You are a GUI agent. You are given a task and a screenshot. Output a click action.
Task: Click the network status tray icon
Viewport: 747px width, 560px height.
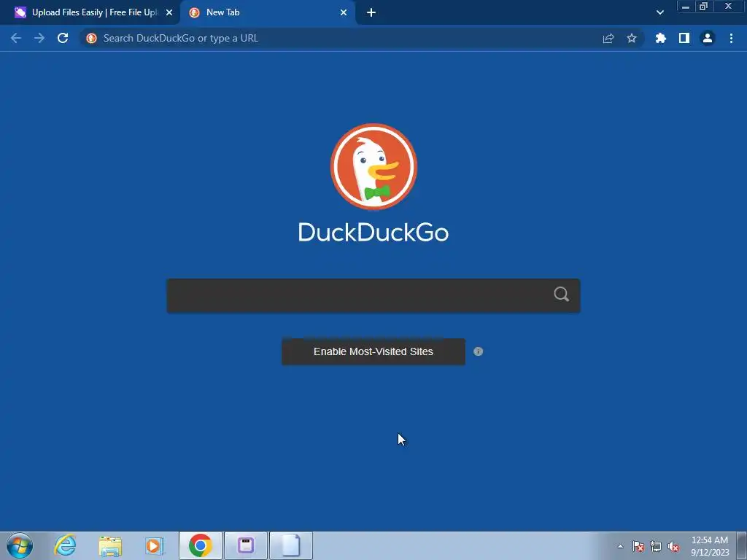(656, 546)
